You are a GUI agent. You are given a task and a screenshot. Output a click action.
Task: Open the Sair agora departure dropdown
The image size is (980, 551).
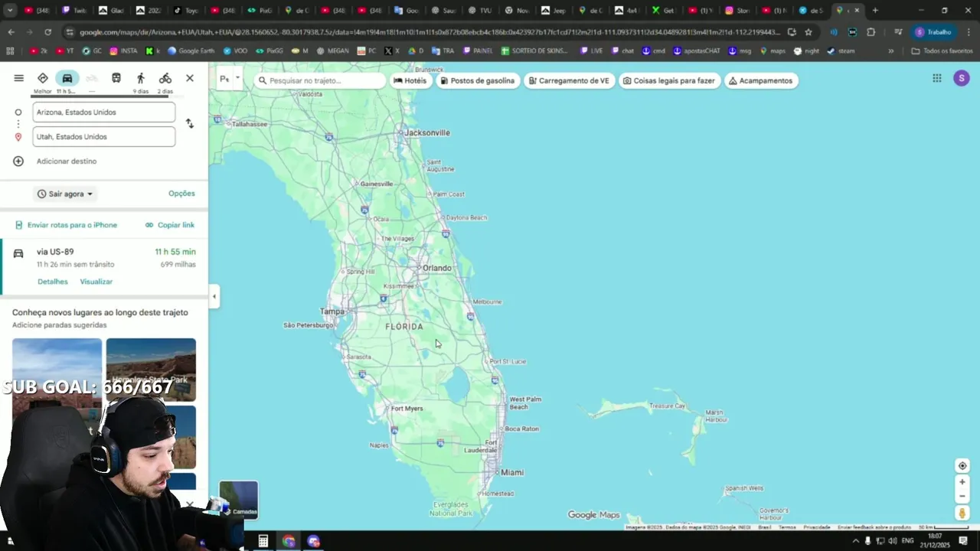tap(65, 194)
